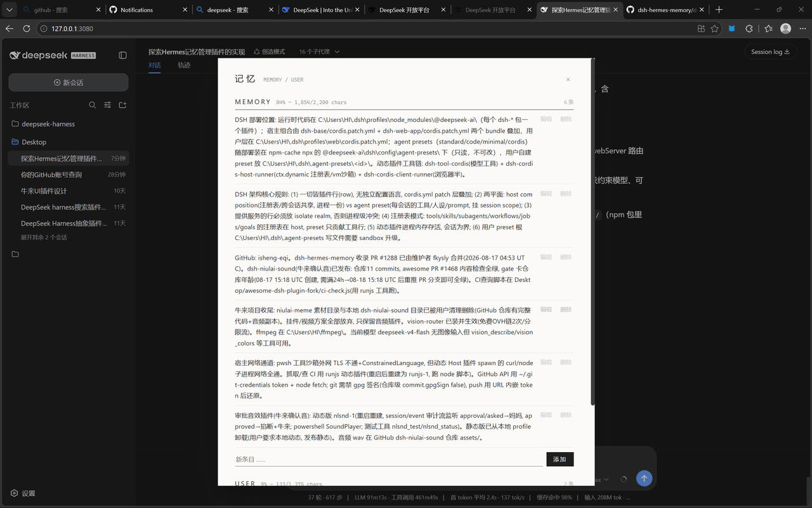Open the 牛来UI插件设计 conversation
The image size is (812, 508).
[69, 190]
